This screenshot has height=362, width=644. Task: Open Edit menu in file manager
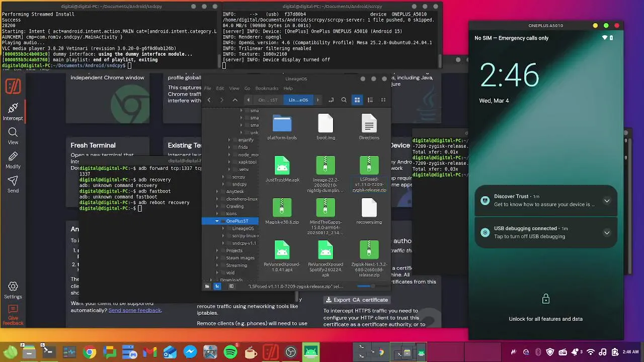pyautogui.click(x=220, y=88)
